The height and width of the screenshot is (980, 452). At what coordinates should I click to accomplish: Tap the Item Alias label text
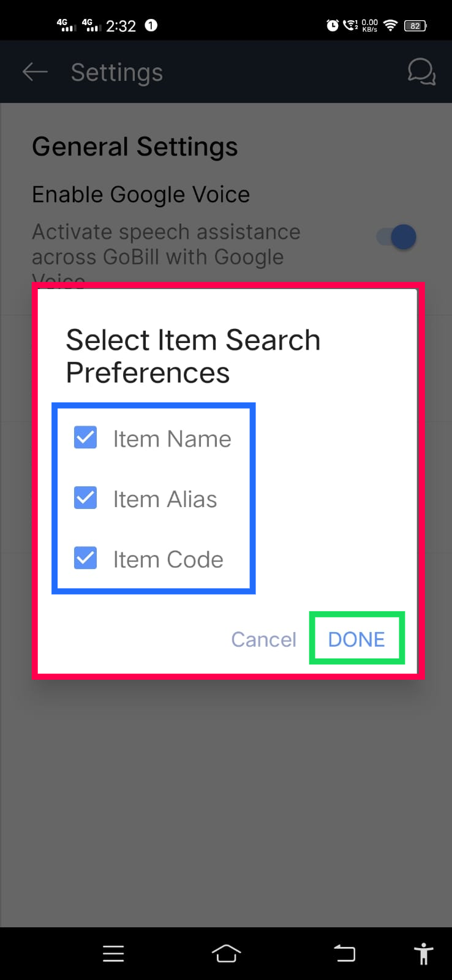pos(165,499)
